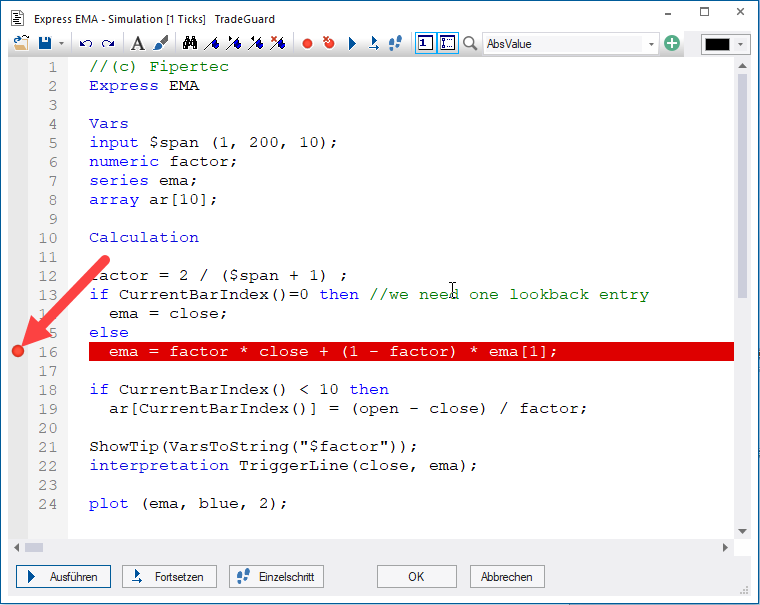Screen dimensions: 760x605
Task: Open the font settings 'A' icon
Action: tap(138, 44)
